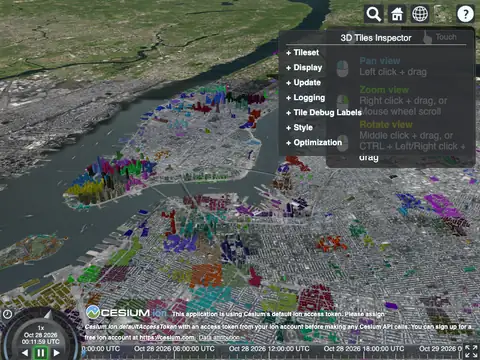Click the clock icon for real-time mode

coord(7,314)
